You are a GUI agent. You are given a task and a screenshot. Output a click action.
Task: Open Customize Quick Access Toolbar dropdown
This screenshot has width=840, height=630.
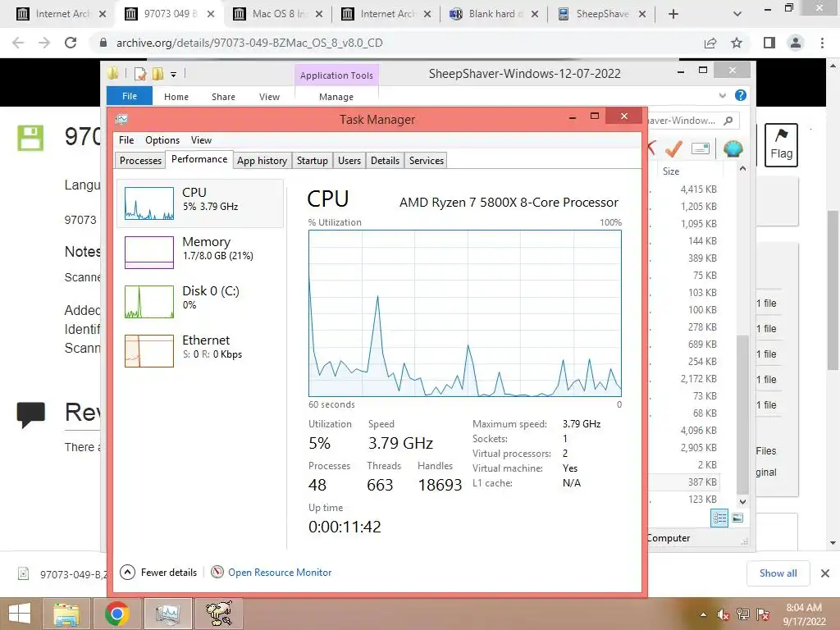click(x=174, y=75)
